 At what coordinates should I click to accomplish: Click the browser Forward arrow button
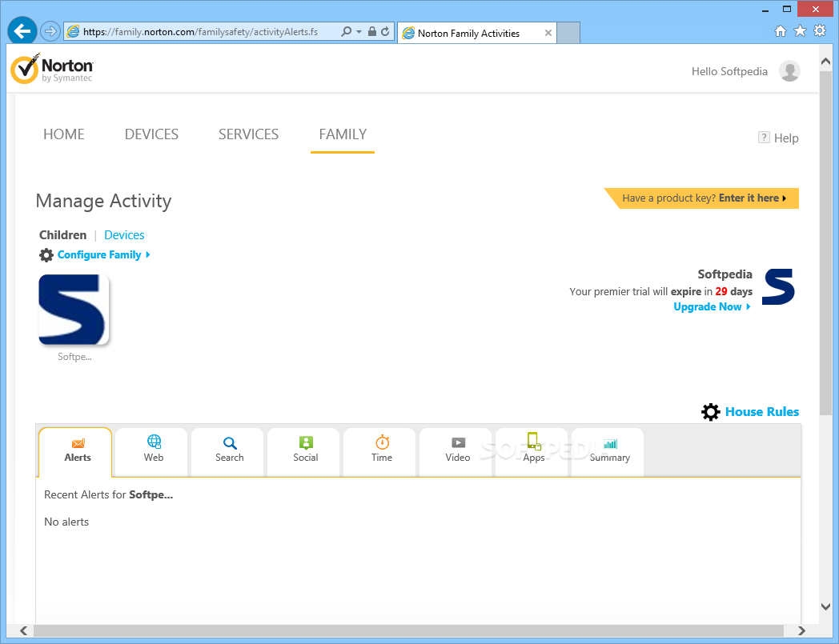click(50, 31)
